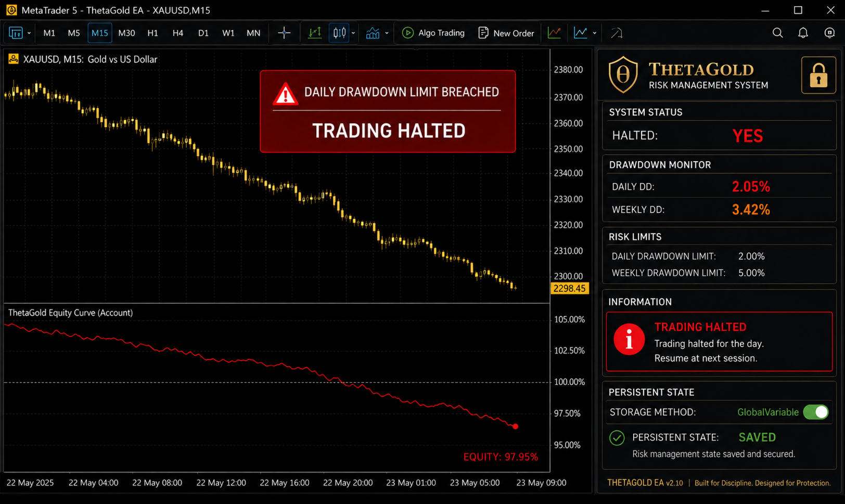Click the 'SYSTEM STATUS' section header
This screenshot has width=845, height=504.
click(x=646, y=112)
